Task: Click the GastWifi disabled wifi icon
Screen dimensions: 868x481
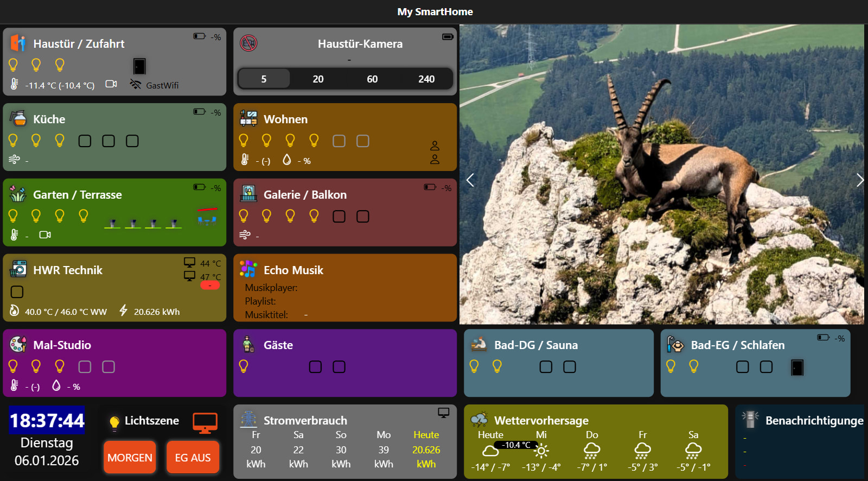Action: click(x=136, y=84)
